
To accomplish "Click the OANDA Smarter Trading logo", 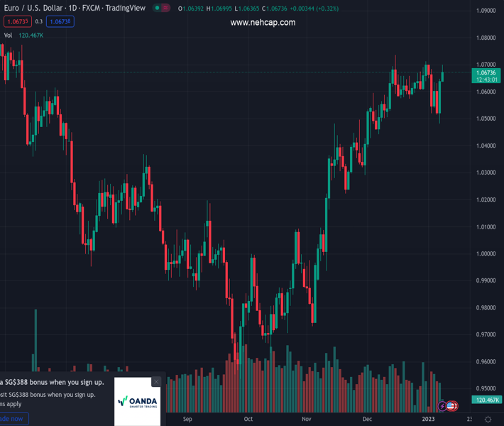I will (138, 403).
